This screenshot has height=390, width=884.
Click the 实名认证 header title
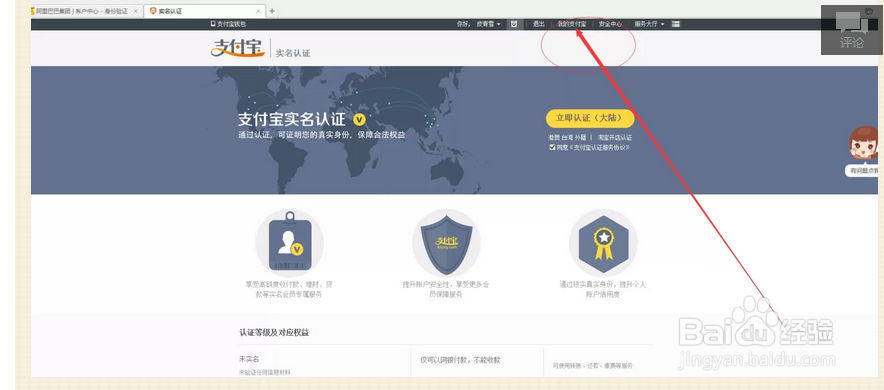(293, 53)
